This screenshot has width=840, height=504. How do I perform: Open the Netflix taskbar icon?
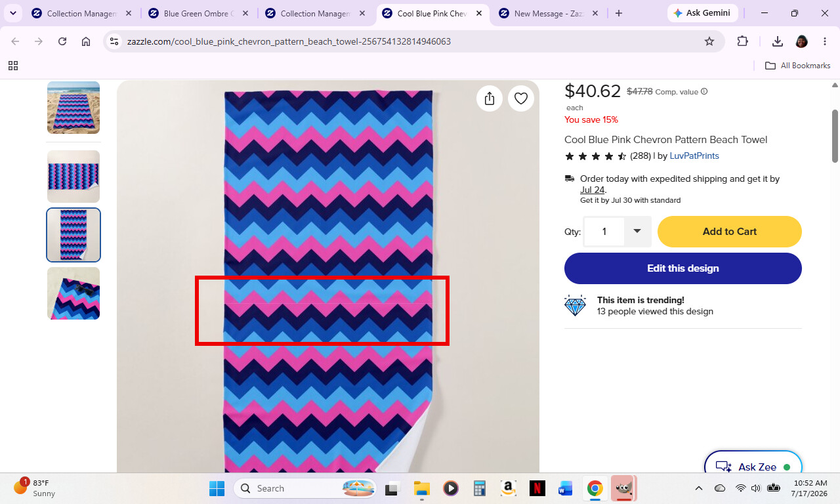[537, 488]
